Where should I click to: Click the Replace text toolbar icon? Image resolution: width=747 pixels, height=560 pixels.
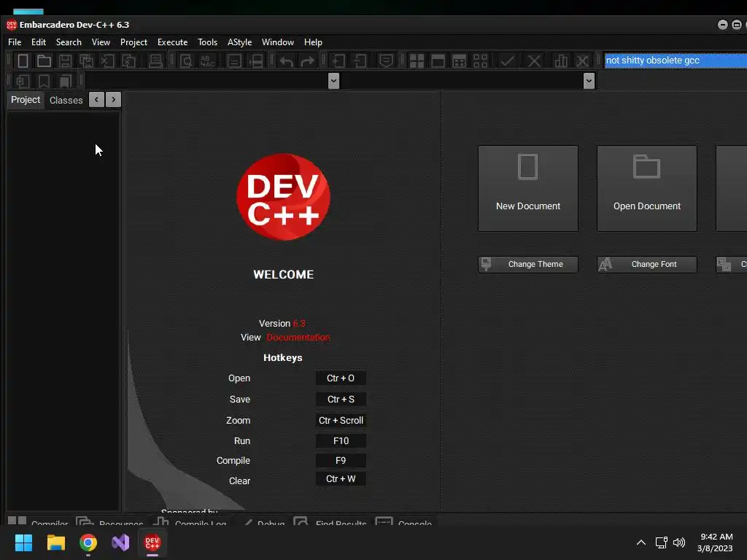click(x=207, y=61)
